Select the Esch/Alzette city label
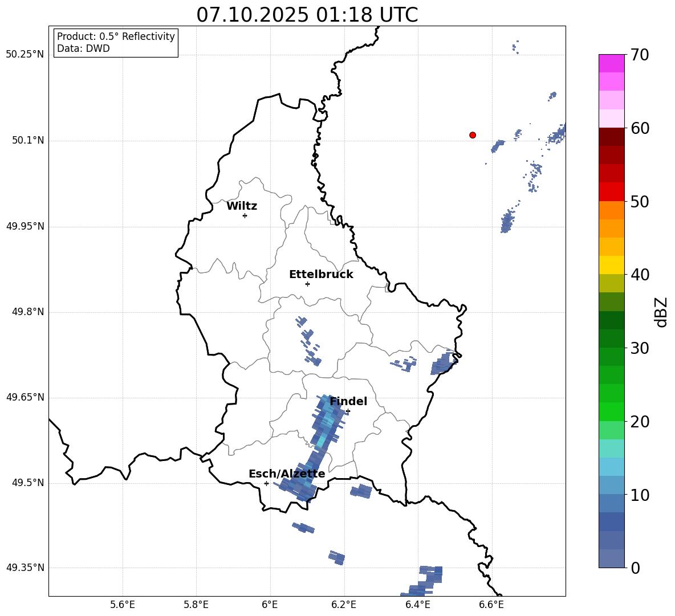Image resolution: width=675 pixels, height=616 pixels. (x=287, y=474)
